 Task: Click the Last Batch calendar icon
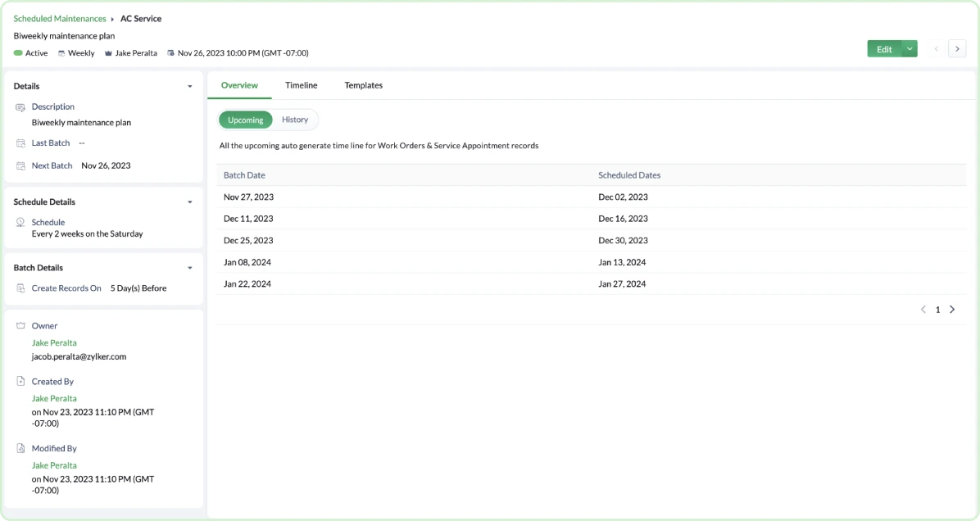(21, 143)
